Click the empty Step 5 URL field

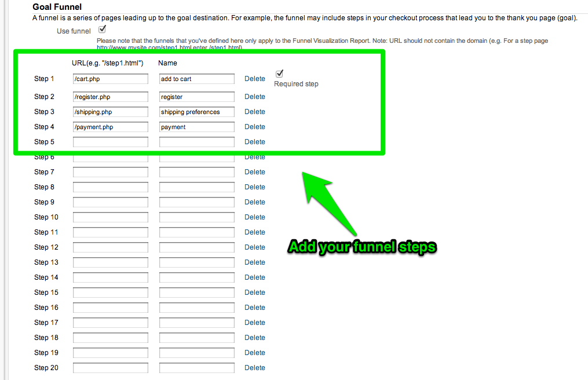(111, 142)
